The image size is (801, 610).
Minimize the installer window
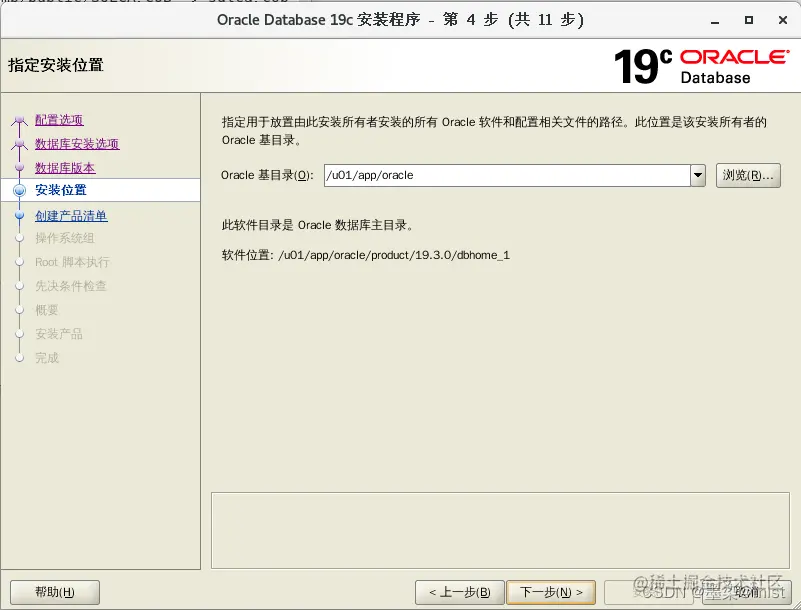coord(715,20)
